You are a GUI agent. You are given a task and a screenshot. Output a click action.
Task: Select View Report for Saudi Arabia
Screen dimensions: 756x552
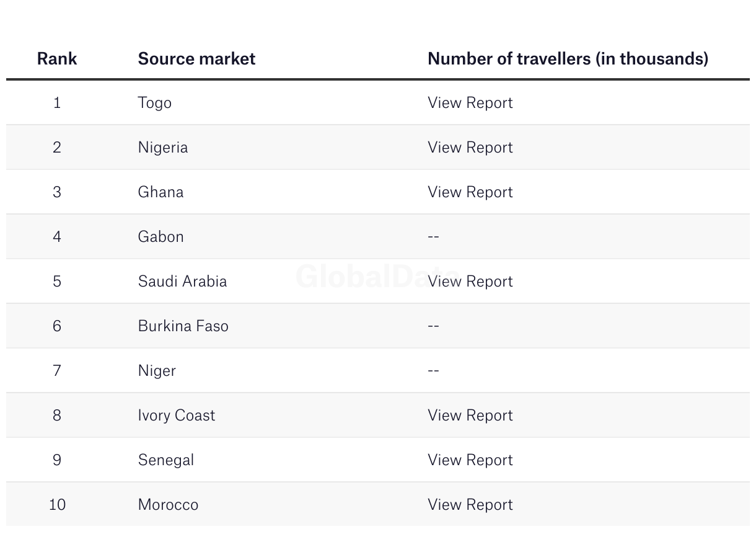click(470, 282)
